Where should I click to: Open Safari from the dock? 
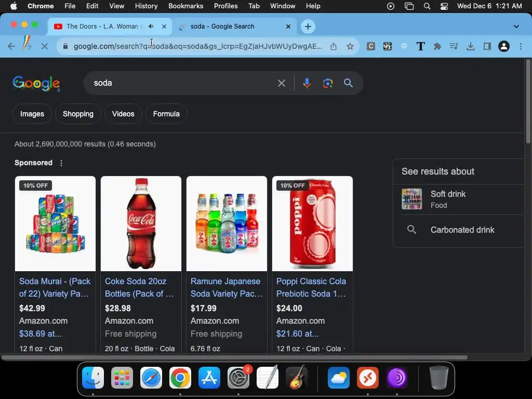pyautogui.click(x=151, y=378)
